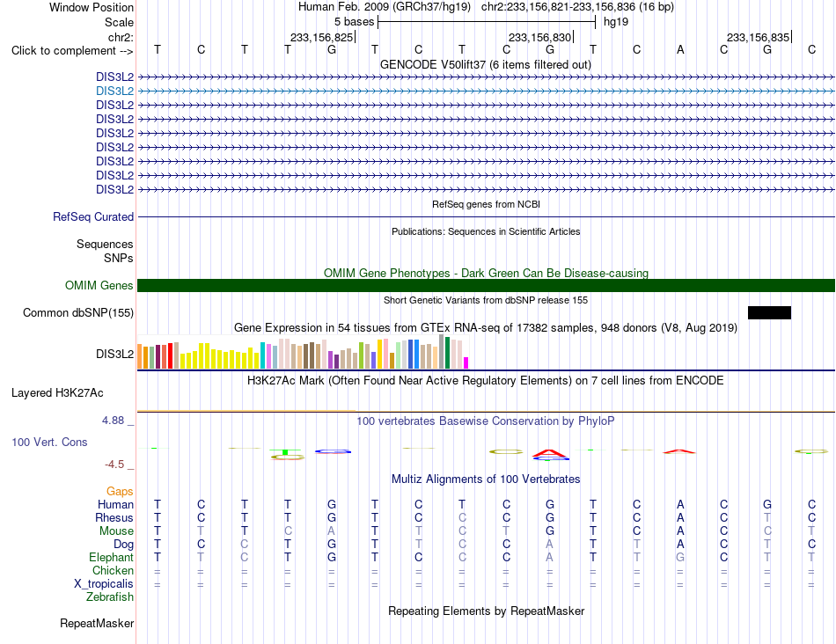This screenshot has height=644, width=836.
Task: Open the 100 Vert. Cons track label
Action: (49, 442)
